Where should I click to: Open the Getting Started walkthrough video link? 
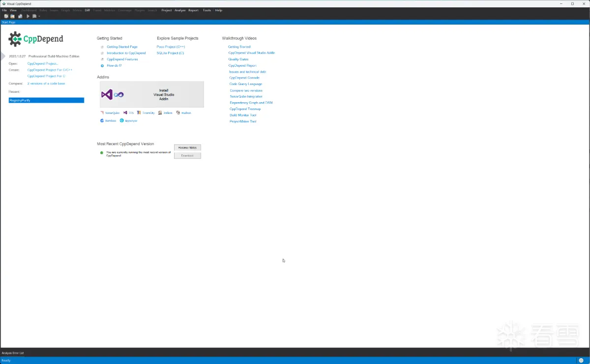coord(239,47)
